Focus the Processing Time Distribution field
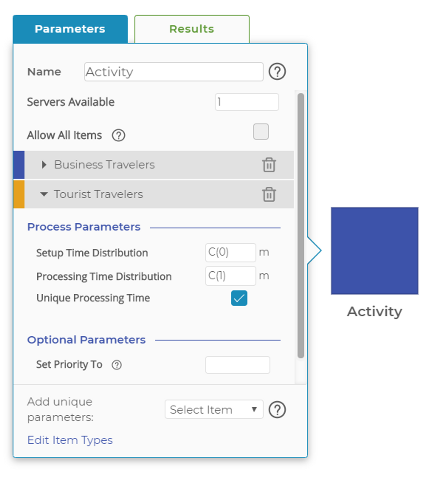The width and height of the screenshot is (448, 477). click(x=230, y=276)
